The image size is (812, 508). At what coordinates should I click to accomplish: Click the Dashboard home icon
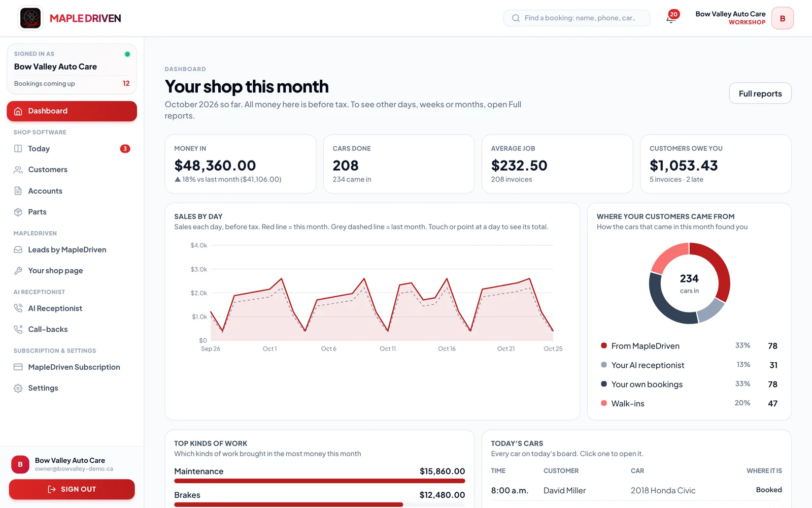18,111
